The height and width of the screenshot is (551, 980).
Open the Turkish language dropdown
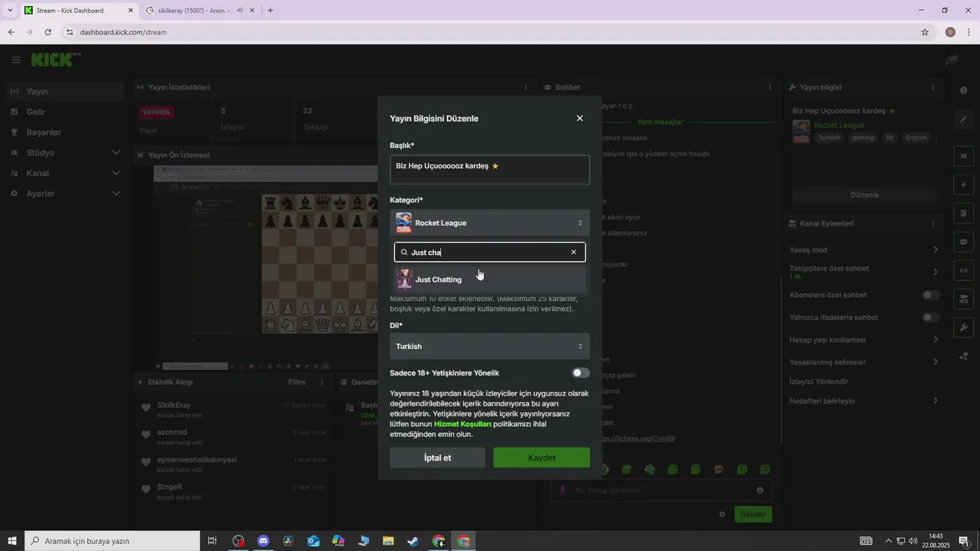(x=490, y=346)
